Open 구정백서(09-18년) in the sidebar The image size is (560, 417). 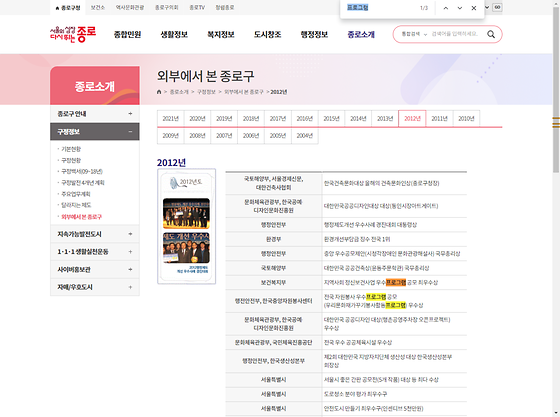point(82,171)
